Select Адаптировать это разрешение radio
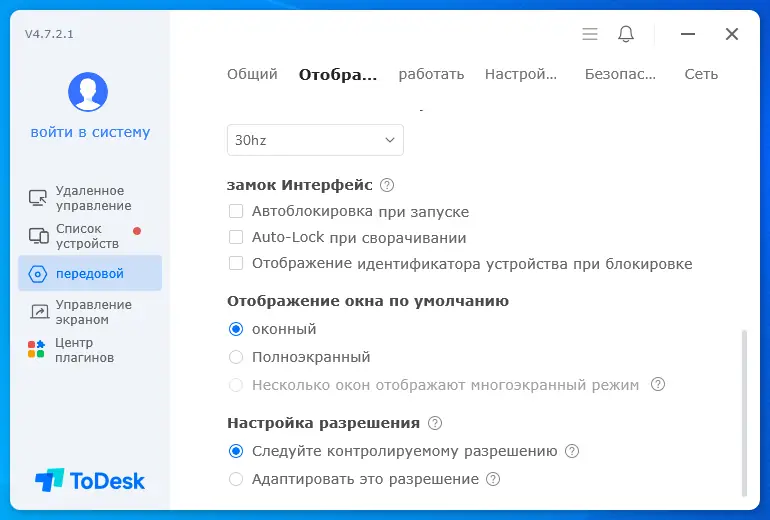The height and width of the screenshot is (520, 770). tap(236, 479)
